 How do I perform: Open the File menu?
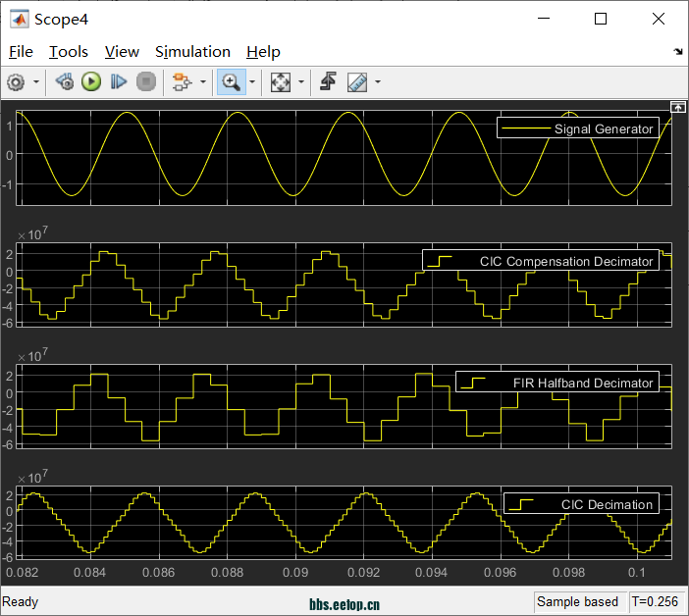click(x=21, y=52)
